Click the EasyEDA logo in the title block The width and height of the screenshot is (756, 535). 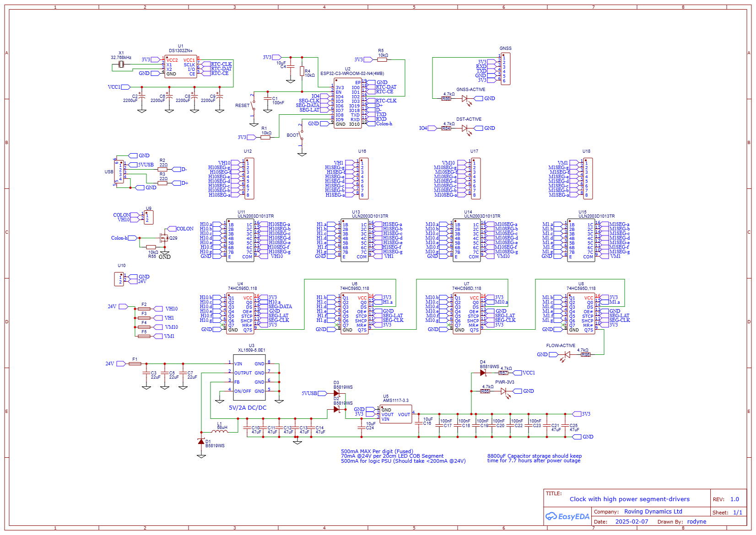click(567, 516)
